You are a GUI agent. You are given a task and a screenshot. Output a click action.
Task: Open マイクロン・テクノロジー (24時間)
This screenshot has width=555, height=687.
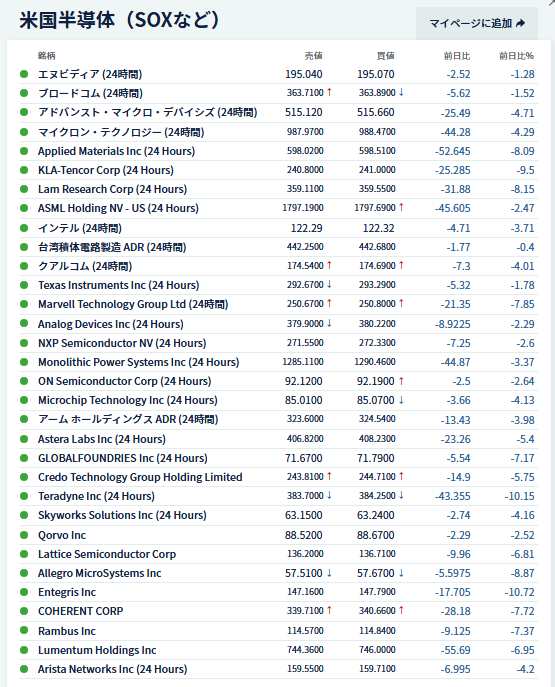click(x=121, y=132)
